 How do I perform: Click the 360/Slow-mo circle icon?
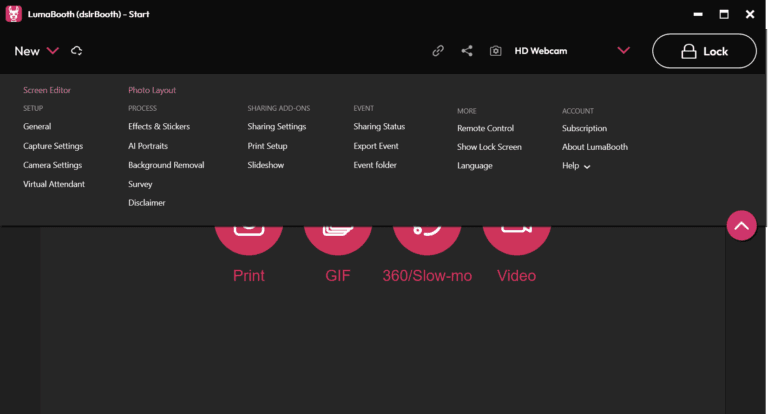point(427,240)
